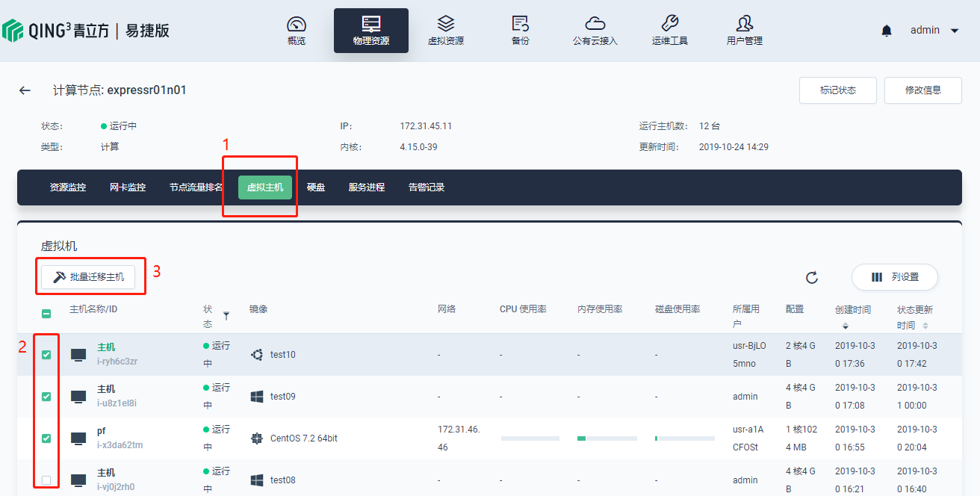The width and height of the screenshot is (980, 496).
Task: Uncheck the test10 host row checkbox
Action: click(46, 355)
